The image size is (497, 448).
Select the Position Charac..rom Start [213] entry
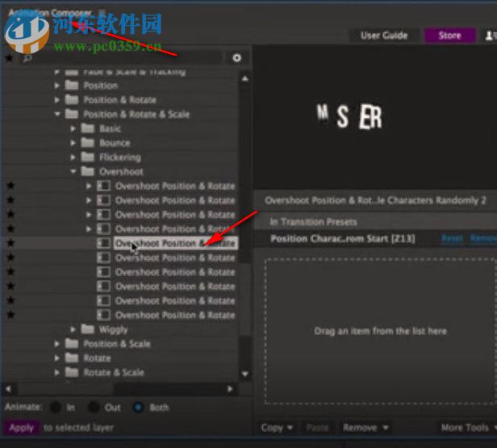click(x=343, y=238)
